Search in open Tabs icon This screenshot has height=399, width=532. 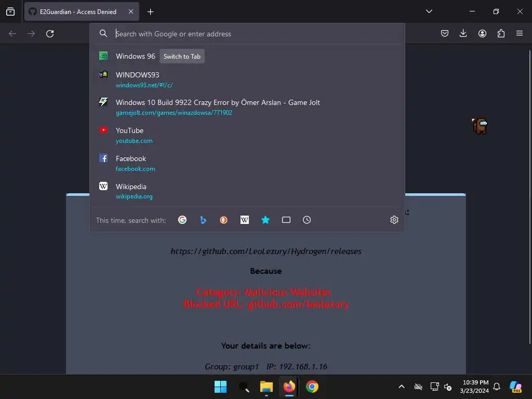286,220
